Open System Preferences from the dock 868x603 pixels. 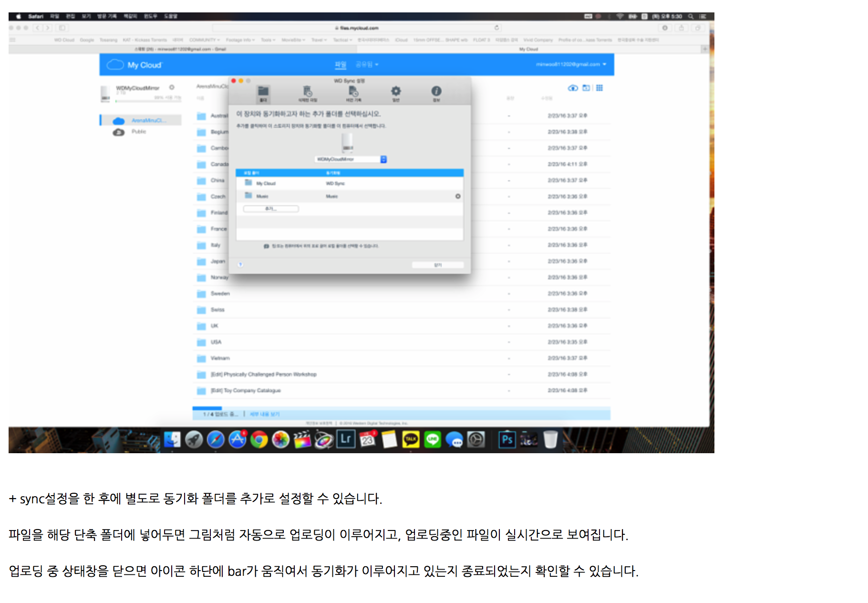point(476,439)
